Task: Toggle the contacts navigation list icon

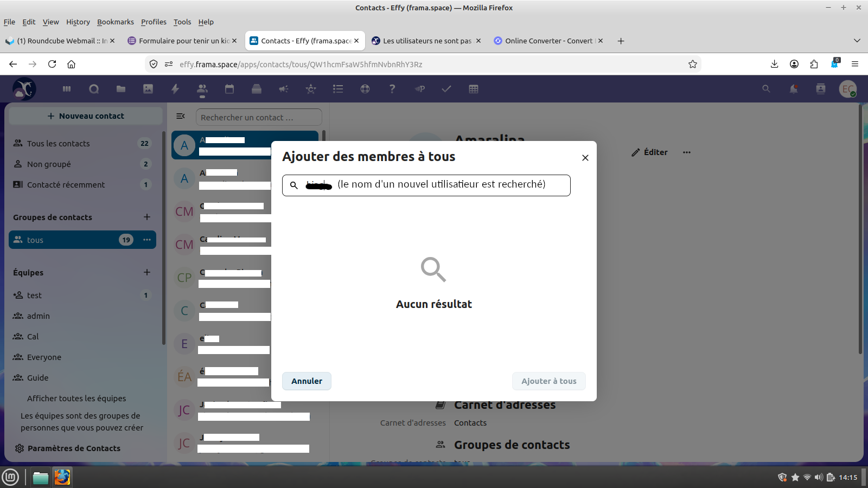Action: pos(181,116)
